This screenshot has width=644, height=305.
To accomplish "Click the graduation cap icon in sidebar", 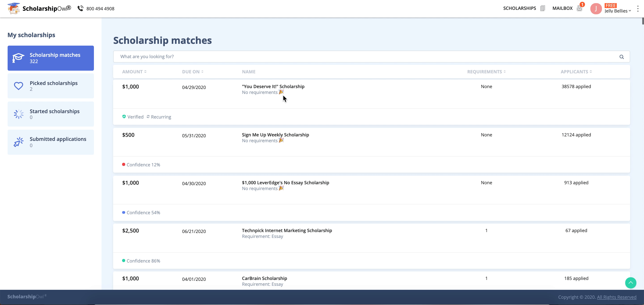I will (18, 58).
